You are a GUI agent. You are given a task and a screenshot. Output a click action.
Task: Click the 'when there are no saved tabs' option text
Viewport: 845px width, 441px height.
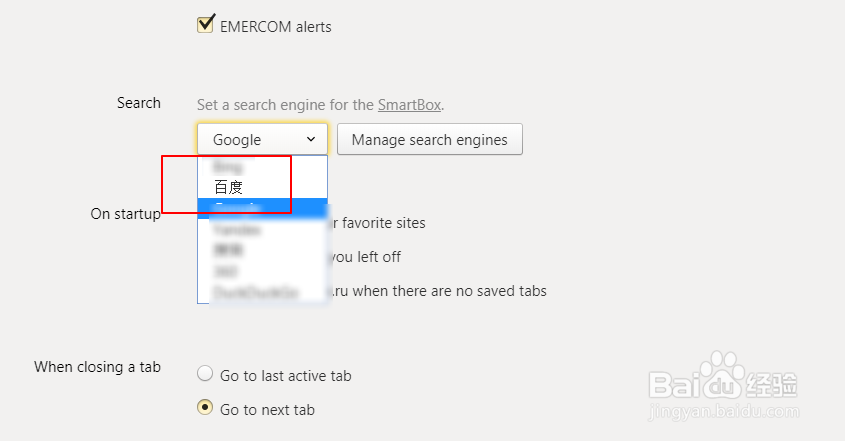[x=439, y=291]
